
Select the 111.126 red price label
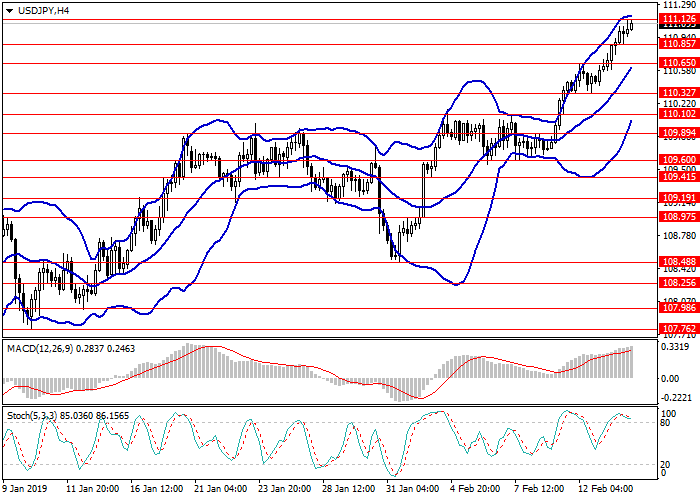click(x=678, y=20)
